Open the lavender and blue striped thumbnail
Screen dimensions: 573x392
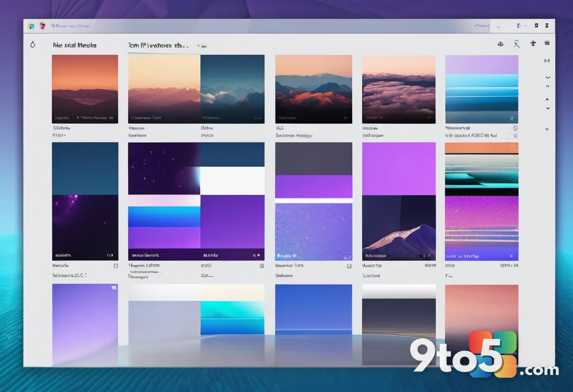[482, 89]
